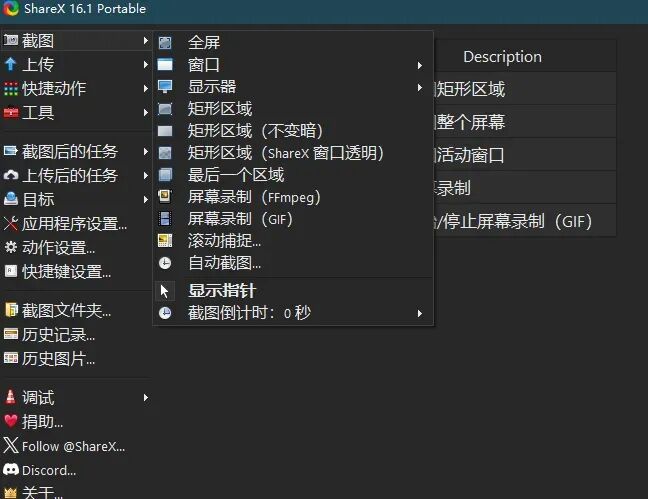The image size is (648, 499).
Task: Click the gear icon beside 动作设置
Action: [11, 247]
